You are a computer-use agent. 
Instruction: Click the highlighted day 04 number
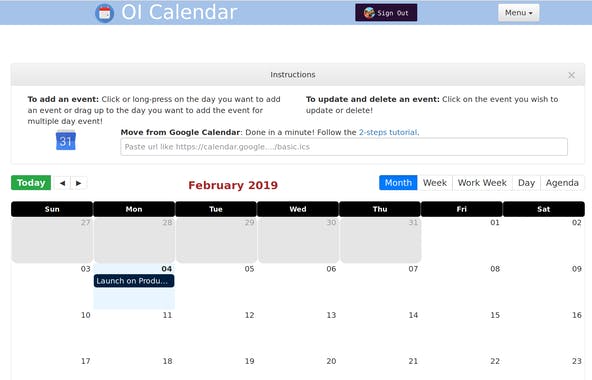pos(166,269)
